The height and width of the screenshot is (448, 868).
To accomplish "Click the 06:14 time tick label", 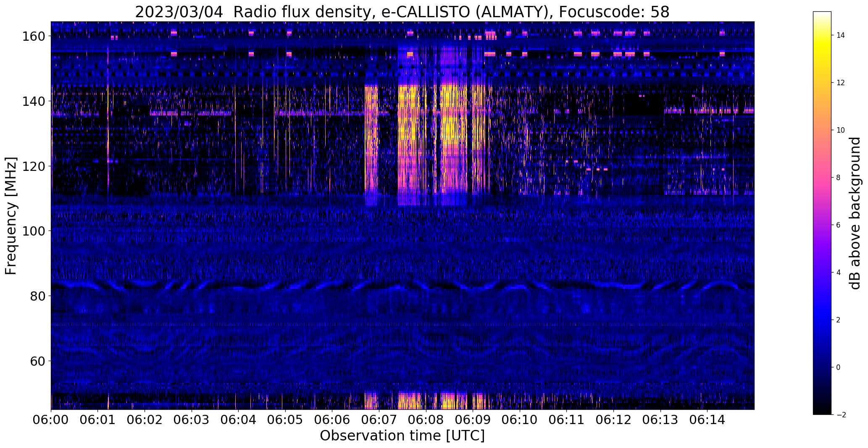I will point(707,420).
